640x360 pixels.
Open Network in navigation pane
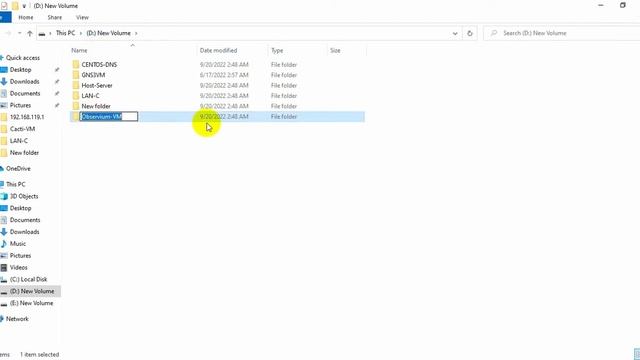coord(17,319)
